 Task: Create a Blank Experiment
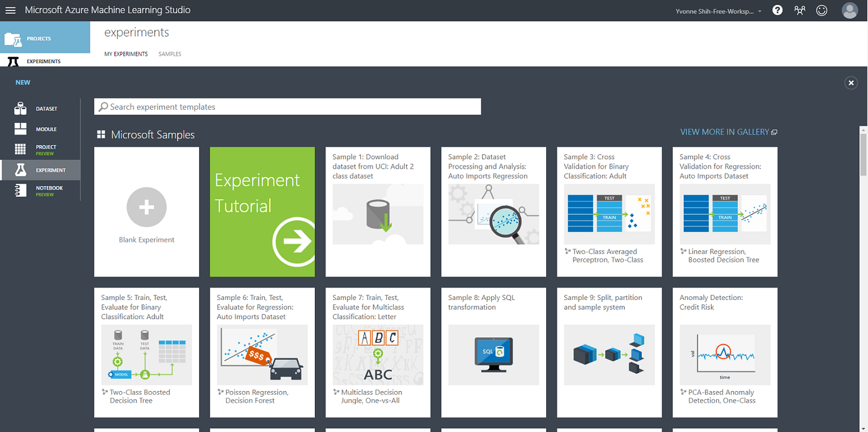tap(146, 211)
